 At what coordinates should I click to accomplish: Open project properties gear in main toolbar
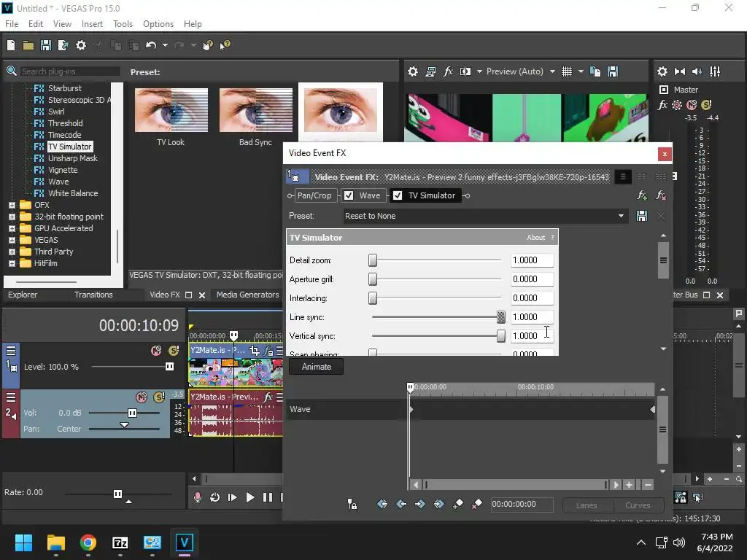coord(81,45)
